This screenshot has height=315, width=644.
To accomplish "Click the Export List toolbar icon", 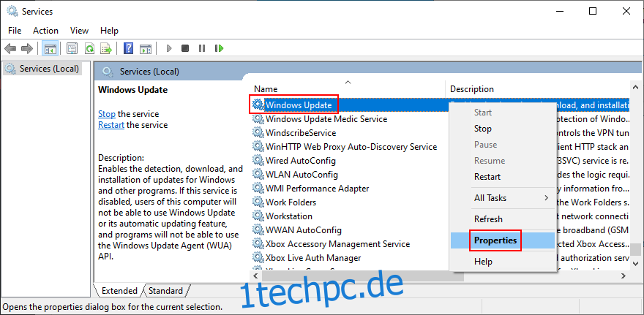I will pyautogui.click(x=106, y=48).
